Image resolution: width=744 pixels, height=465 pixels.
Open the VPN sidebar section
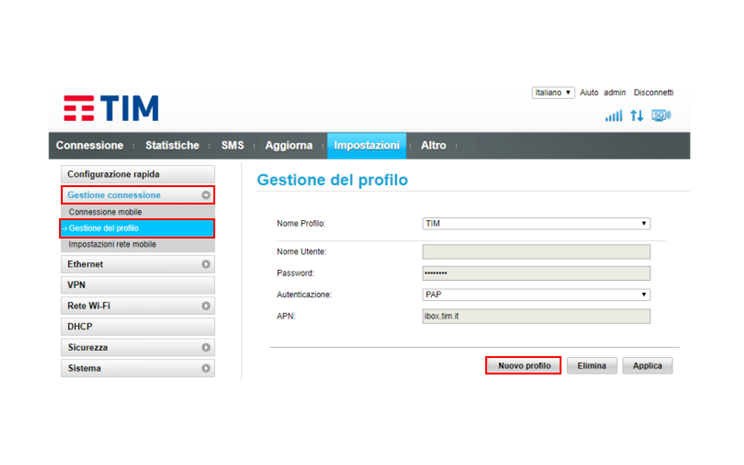point(138,285)
